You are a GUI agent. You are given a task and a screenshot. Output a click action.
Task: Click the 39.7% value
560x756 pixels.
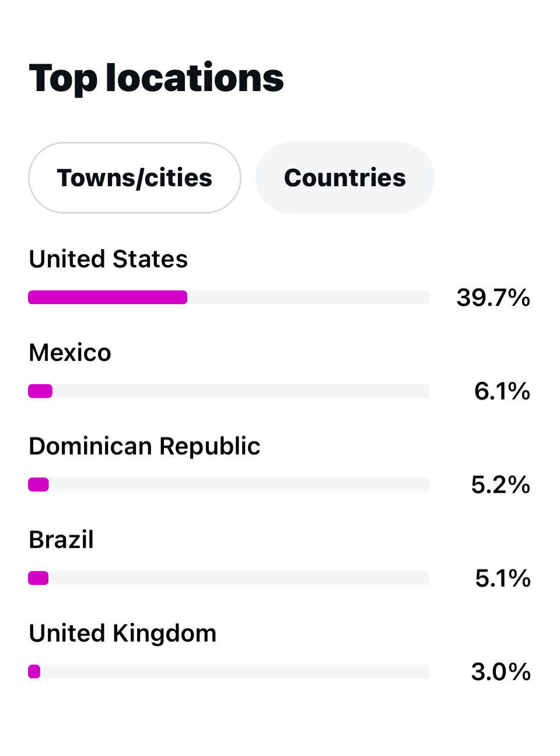click(493, 298)
